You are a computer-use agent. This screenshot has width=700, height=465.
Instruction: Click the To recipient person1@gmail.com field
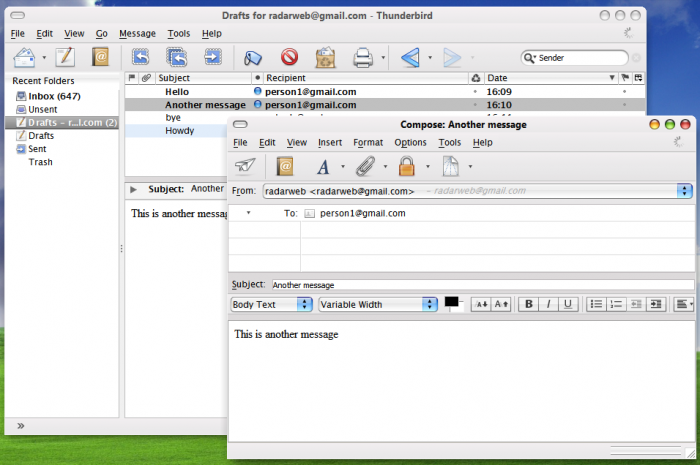tap(498, 213)
